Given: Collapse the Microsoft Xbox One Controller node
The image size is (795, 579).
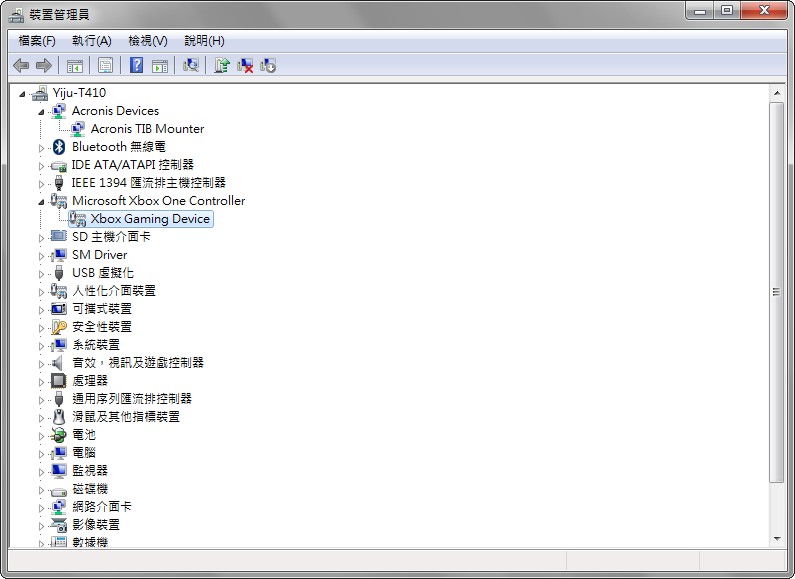Looking at the screenshot, I should (42, 201).
